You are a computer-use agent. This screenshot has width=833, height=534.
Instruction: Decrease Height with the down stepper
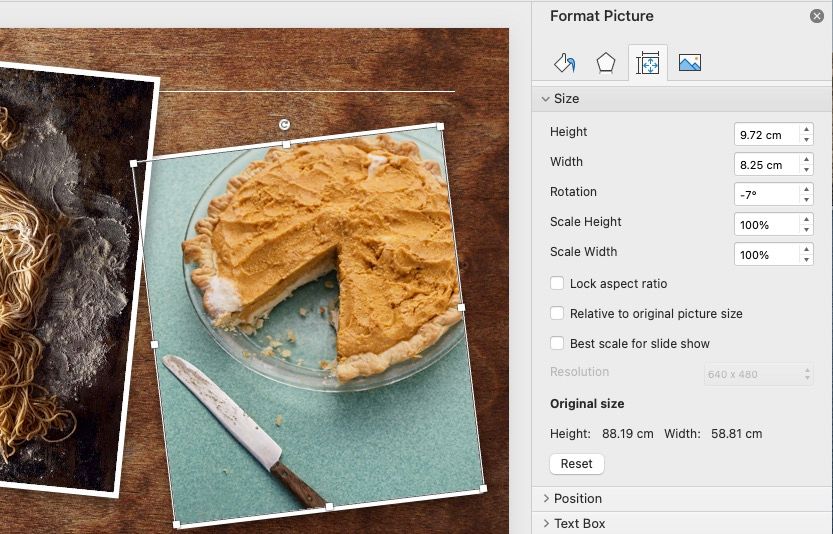click(806, 140)
